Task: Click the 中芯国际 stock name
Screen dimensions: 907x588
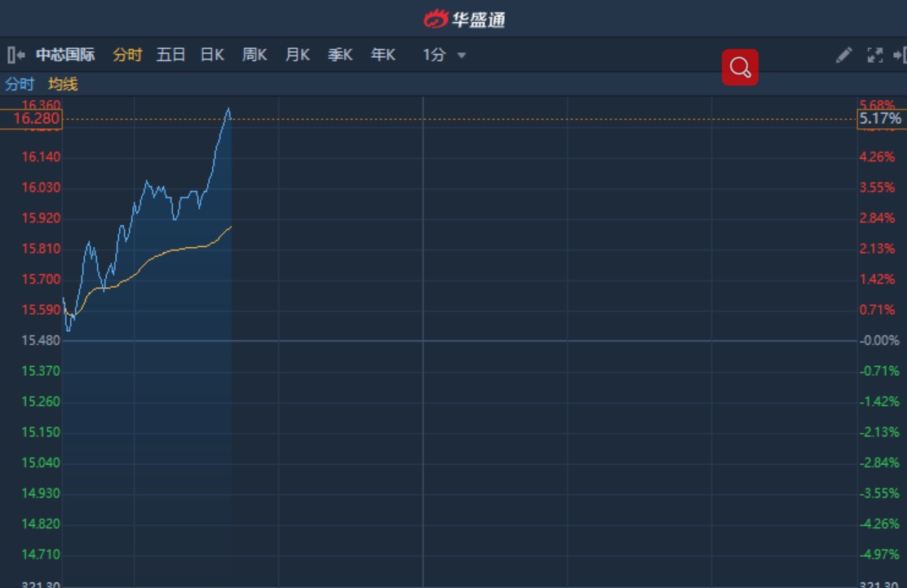Action: [x=65, y=55]
